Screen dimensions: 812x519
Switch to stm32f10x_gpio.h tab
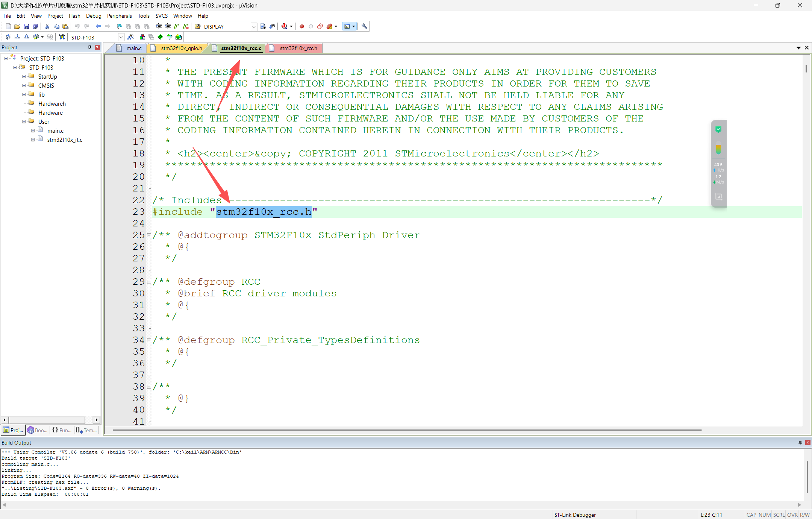click(x=181, y=48)
